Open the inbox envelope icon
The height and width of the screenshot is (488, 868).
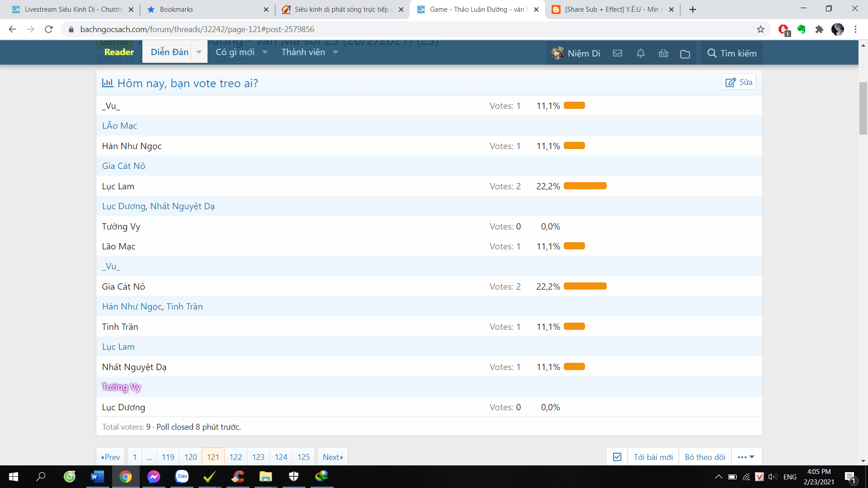click(x=618, y=53)
